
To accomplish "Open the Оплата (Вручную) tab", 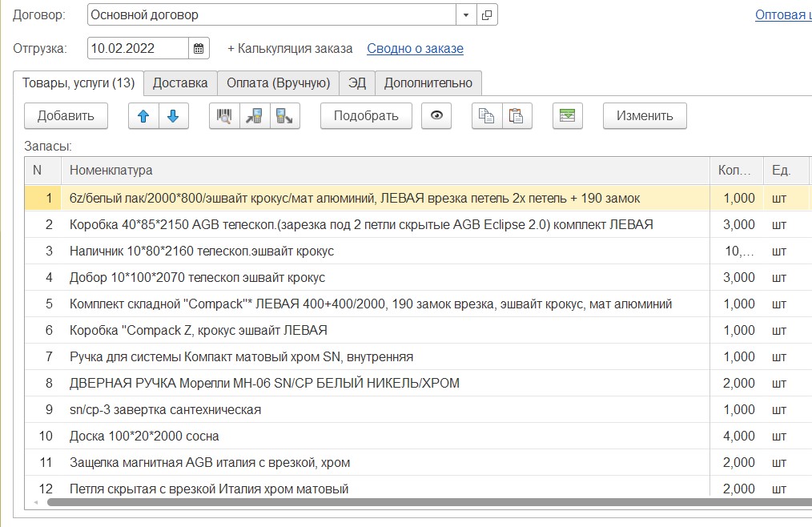I will pos(278,83).
